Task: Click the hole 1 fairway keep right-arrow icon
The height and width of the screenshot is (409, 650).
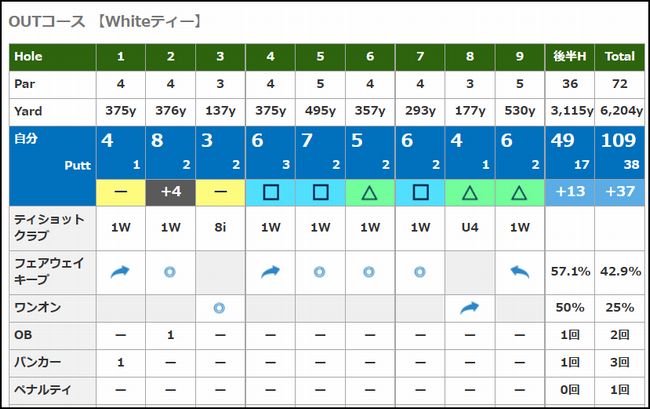Action: coord(120,271)
